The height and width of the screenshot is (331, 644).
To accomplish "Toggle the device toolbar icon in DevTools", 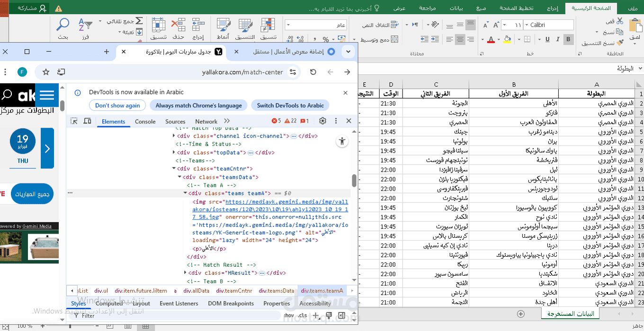I will [x=87, y=121].
